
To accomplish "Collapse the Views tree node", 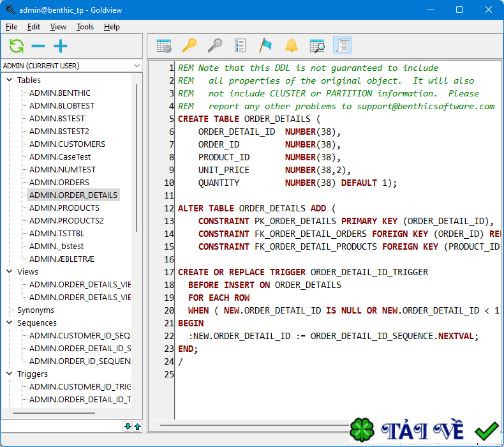I will (x=10, y=271).
